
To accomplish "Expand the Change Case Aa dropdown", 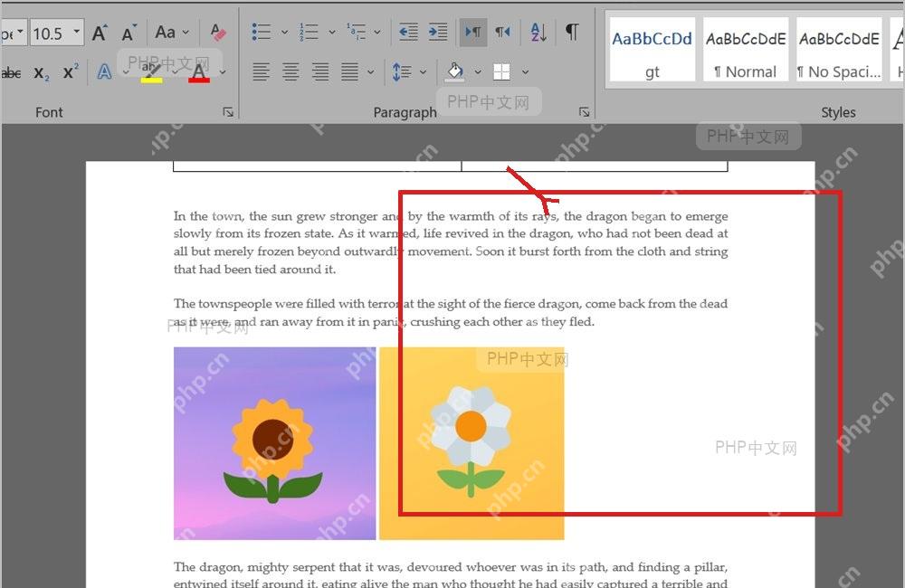I will point(186,33).
